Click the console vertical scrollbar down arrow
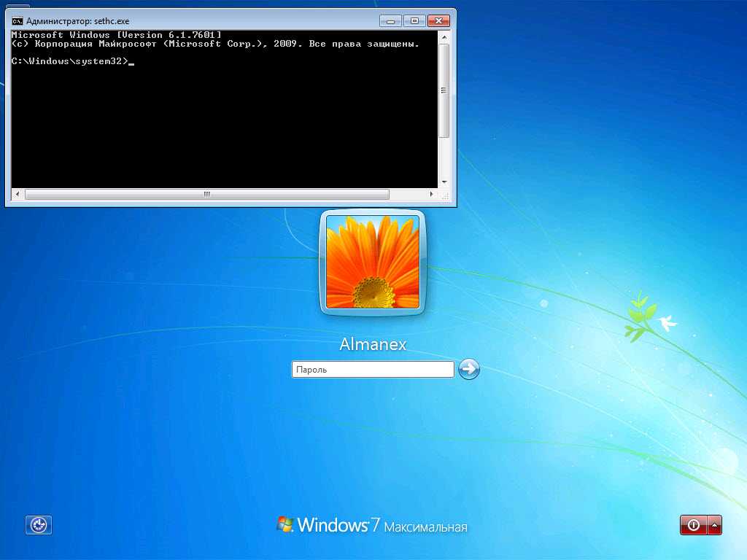Screen dimensions: 747x560 tap(444, 182)
